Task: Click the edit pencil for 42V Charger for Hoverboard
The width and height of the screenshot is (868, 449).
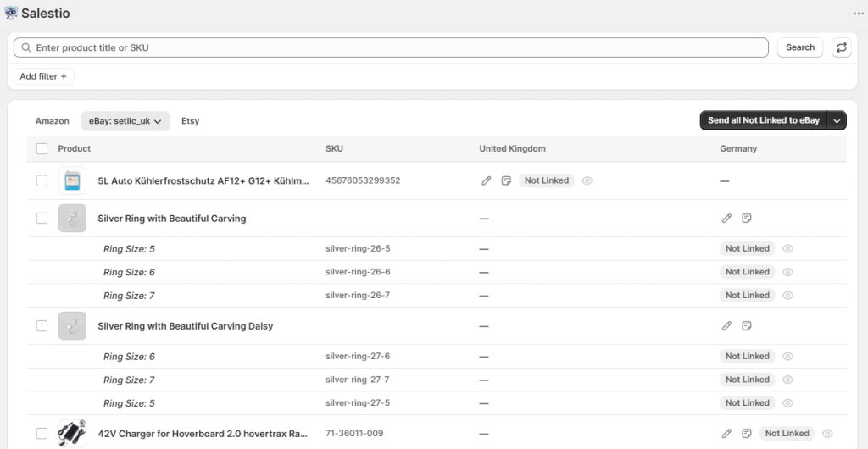Action: (726, 434)
